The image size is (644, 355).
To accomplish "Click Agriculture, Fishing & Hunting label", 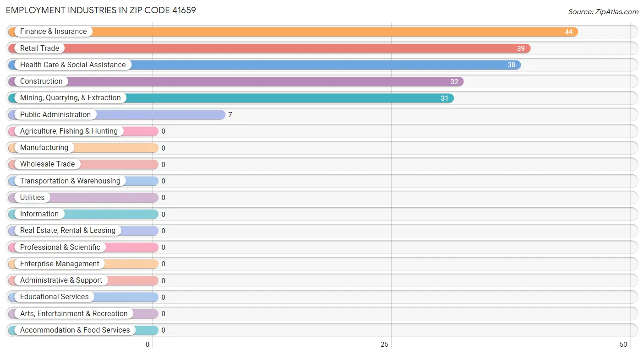I will (x=69, y=131).
